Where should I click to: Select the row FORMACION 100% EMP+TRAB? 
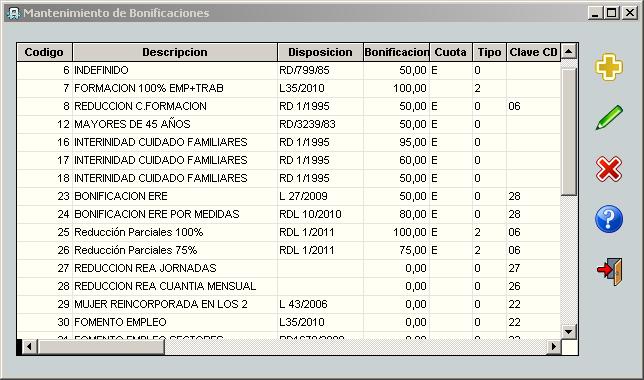(x=289, y=88)
